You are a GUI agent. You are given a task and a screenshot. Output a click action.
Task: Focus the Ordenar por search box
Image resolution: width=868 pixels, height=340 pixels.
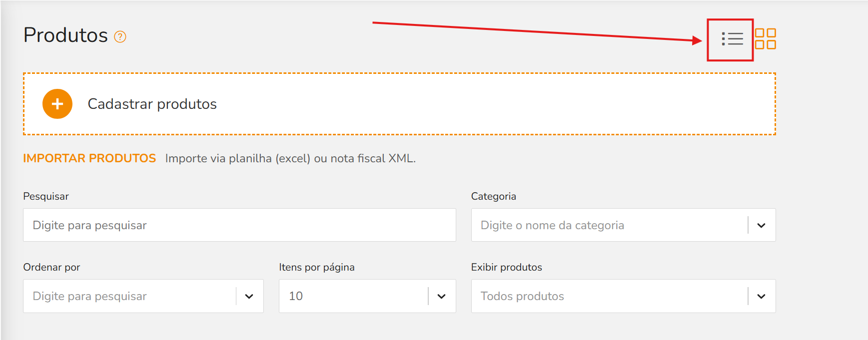pos(130,296)
